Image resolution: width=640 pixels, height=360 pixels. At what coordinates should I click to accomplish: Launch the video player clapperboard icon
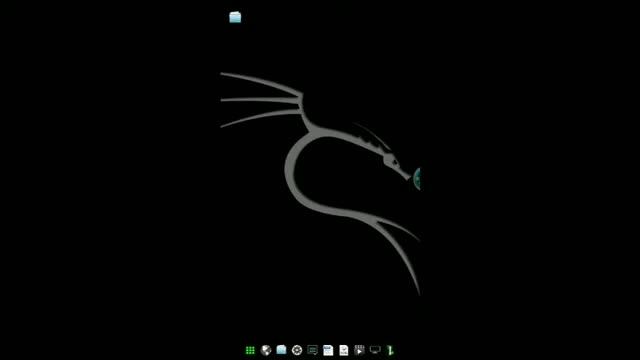[359, 350]
